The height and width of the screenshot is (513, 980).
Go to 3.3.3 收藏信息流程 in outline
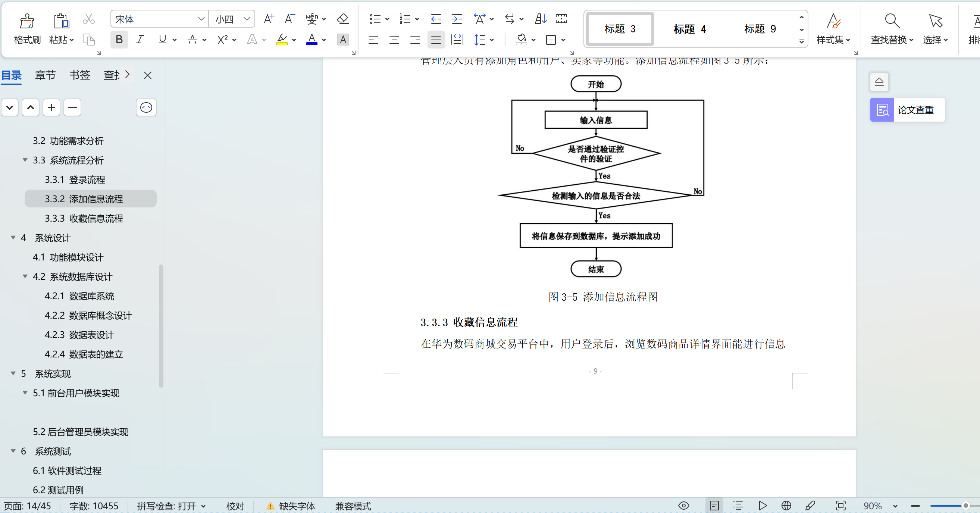pos(84,218)
